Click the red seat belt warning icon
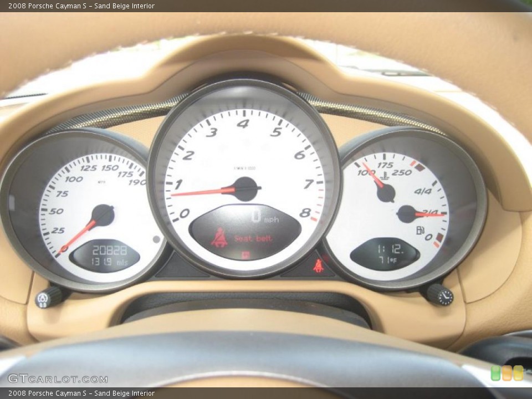 click(x=219, y=237)
